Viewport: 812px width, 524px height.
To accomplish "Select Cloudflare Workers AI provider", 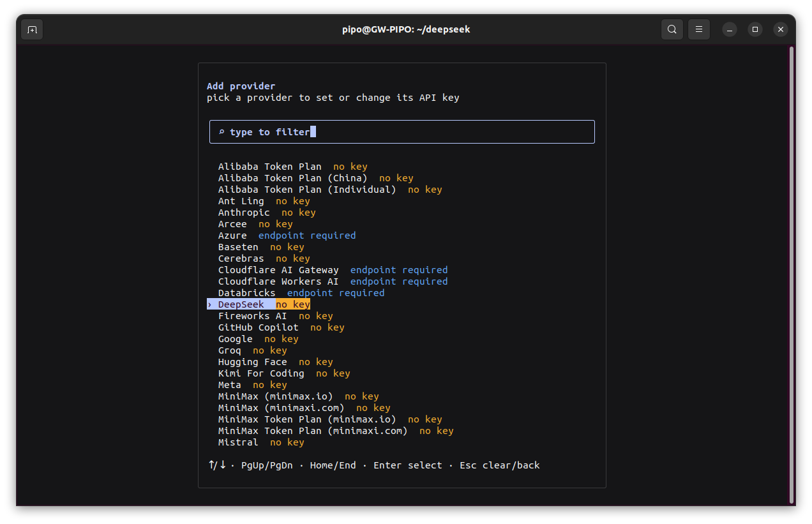I will pos(333,281).
